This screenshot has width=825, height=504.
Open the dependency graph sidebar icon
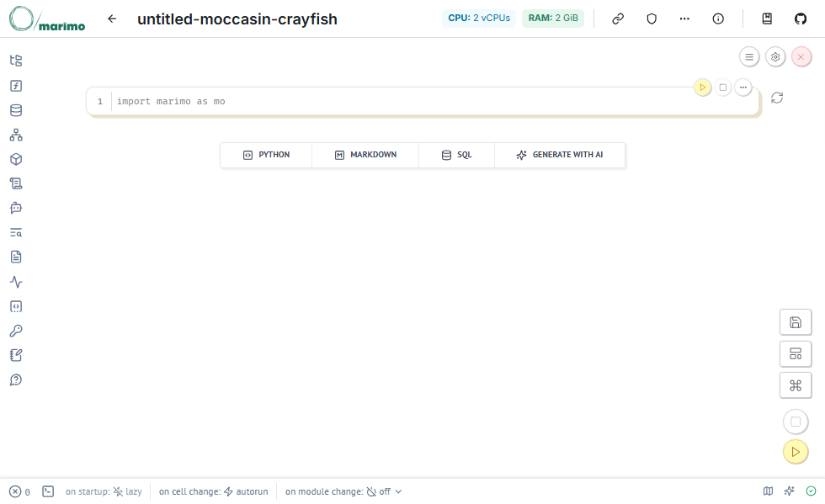pos(16,135)
